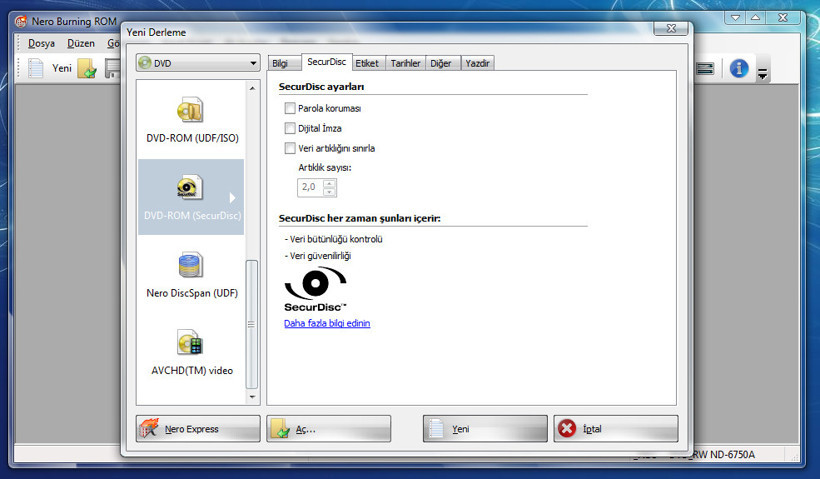
Task: Click compilation list scroll up arrow
Action: pos(252,88)
